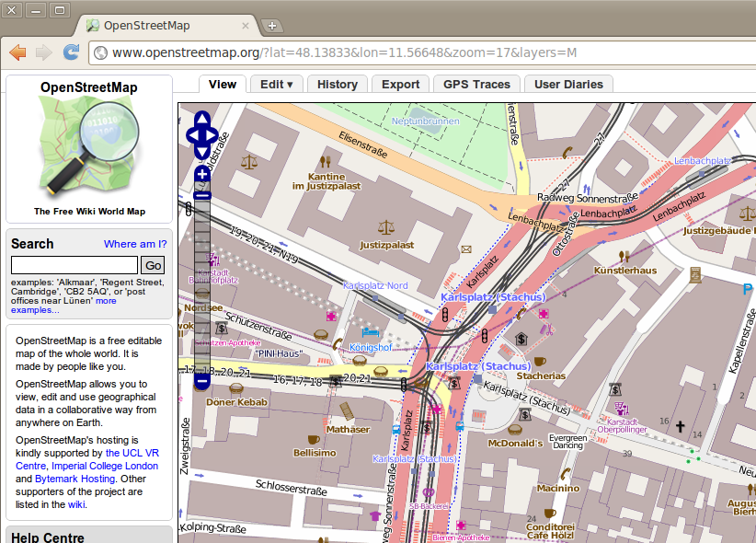Screen dimensions: 756x543
Task: Click the Search text field
Action: (74, 265)
